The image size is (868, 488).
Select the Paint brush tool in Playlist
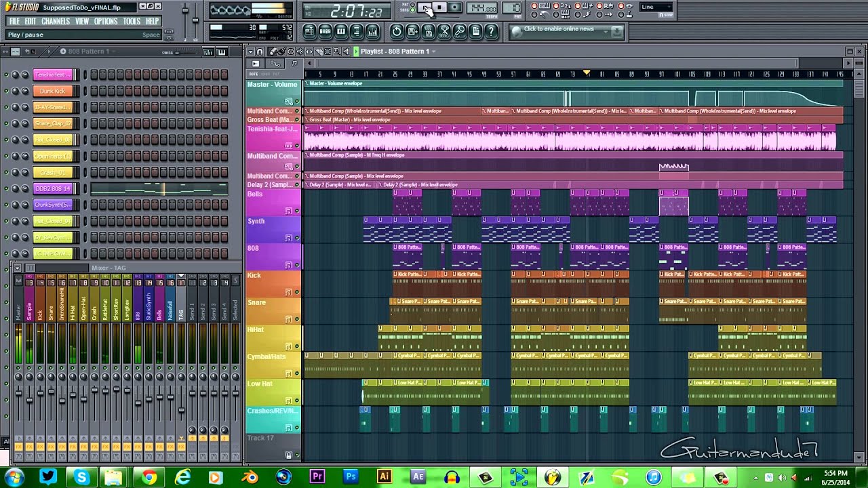click(282, 52)
